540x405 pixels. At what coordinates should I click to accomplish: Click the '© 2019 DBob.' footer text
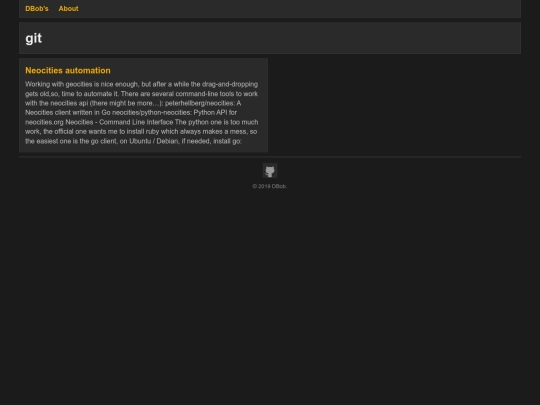pyautogui.click(x=270, y=186)
